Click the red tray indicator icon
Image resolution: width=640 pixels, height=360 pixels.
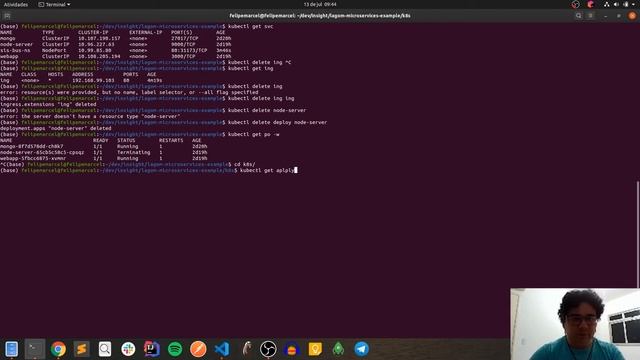(x=590, y=4)
